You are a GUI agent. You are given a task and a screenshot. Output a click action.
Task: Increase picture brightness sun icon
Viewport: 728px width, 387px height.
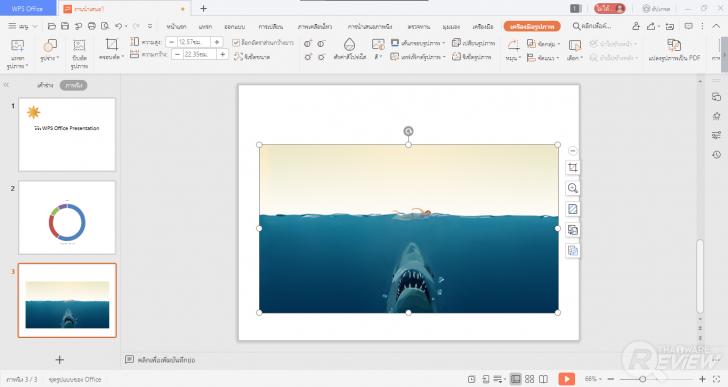point(308,57)
